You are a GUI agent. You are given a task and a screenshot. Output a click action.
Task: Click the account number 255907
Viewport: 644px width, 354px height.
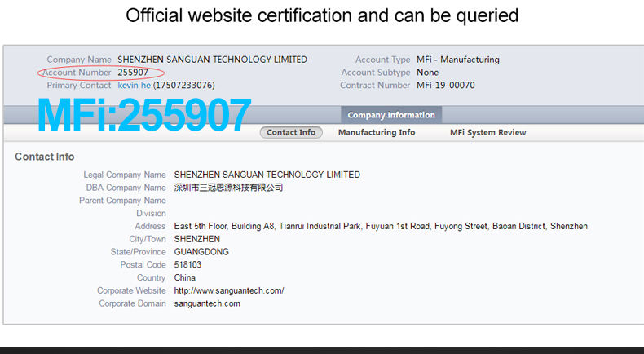(133, 73)
